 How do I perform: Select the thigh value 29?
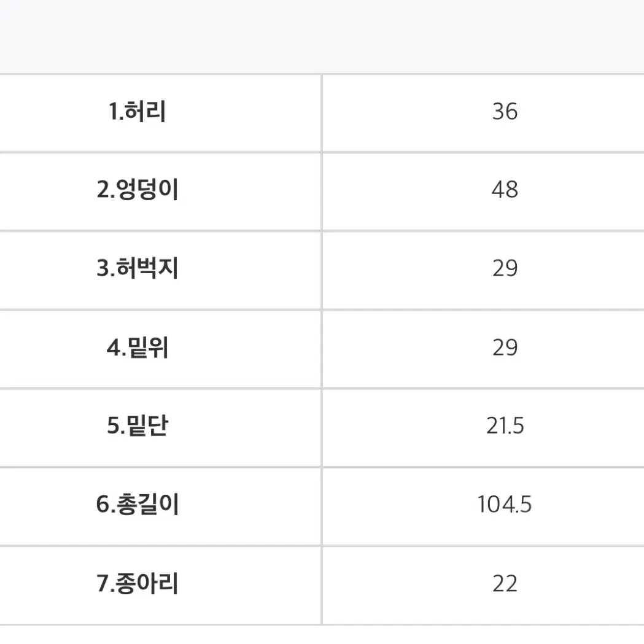pos(505,268)
